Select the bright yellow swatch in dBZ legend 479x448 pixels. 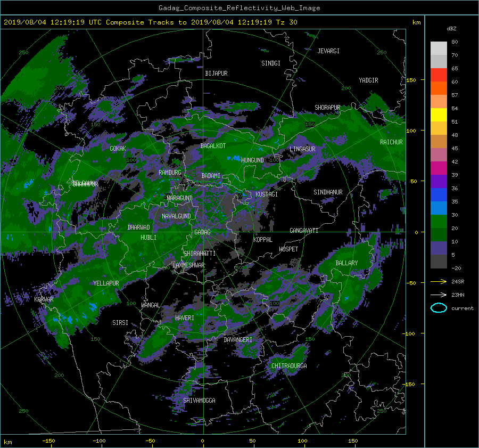pos(439,115)
